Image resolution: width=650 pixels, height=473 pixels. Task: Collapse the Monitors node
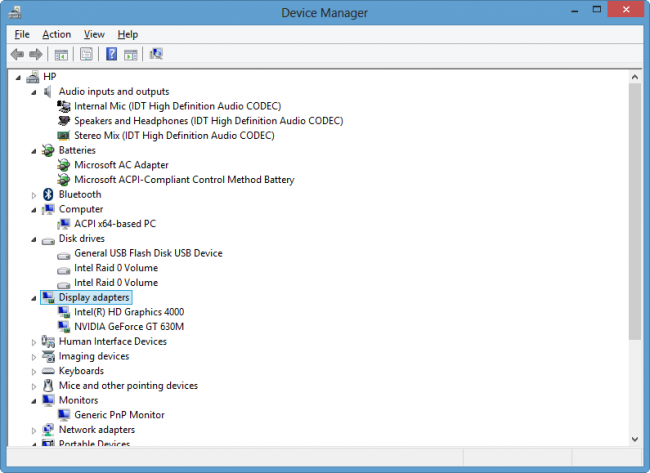34,401
